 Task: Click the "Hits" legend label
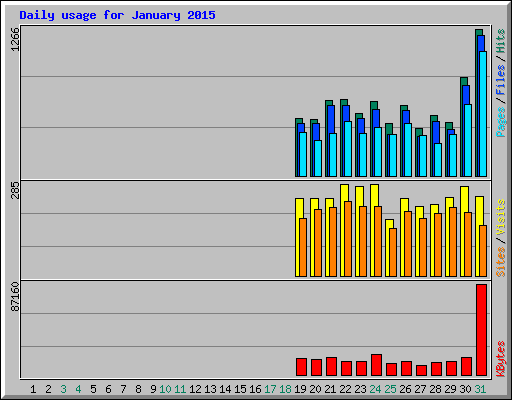point(500,41)
